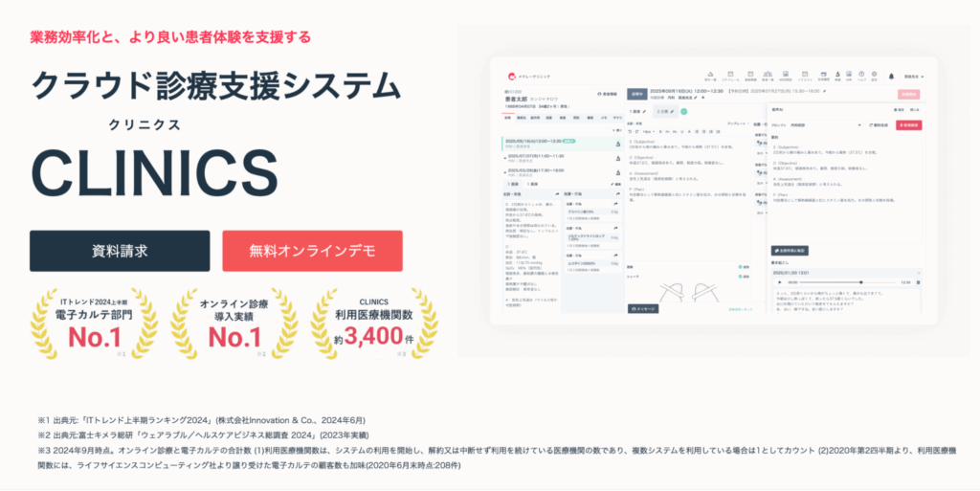Screen dimensions: 980x491
Task: Open the 無料オンラインデモ page
Action: click(x=313, y=251)
